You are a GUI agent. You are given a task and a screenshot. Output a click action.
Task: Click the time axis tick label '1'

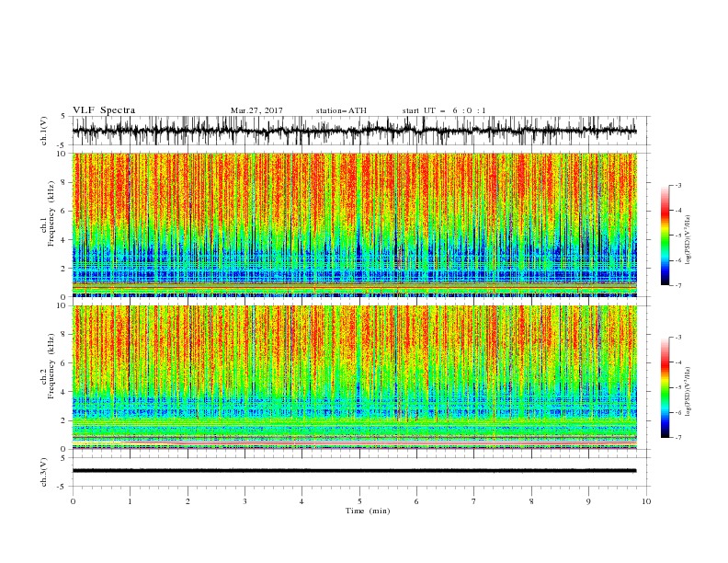point(130,501)
